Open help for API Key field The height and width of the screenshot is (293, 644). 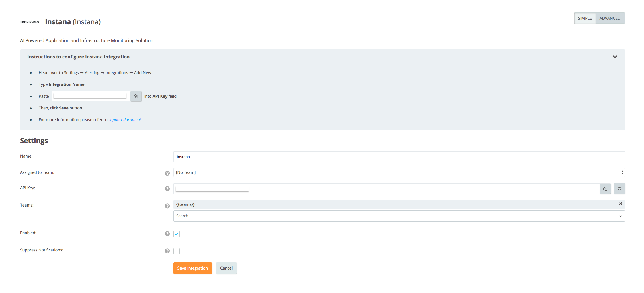click(167, 188)
